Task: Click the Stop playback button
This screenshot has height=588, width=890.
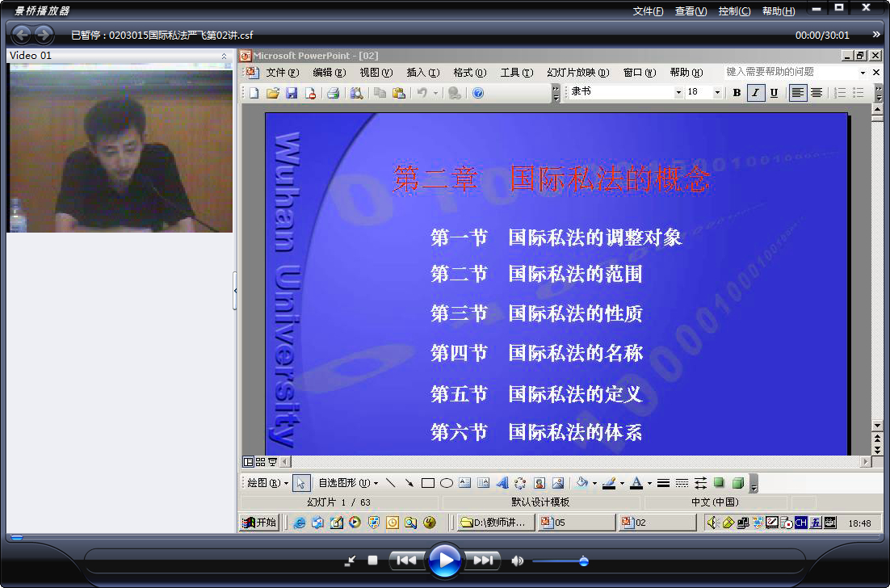Action: point(372,561)
